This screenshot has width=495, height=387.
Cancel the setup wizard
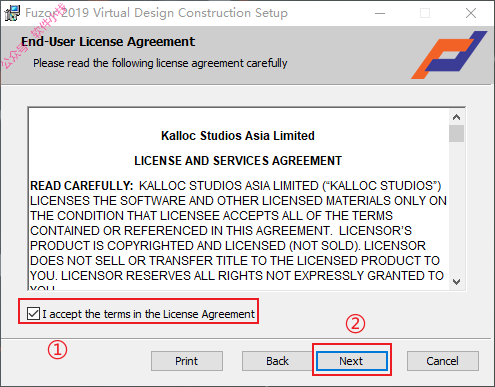click(x=443, y=361)
